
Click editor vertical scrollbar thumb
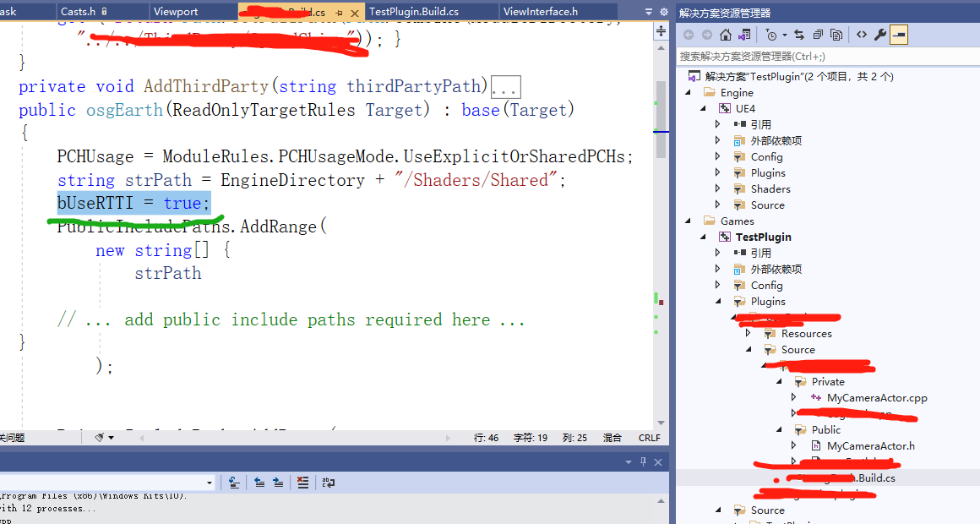click(661, 119)
